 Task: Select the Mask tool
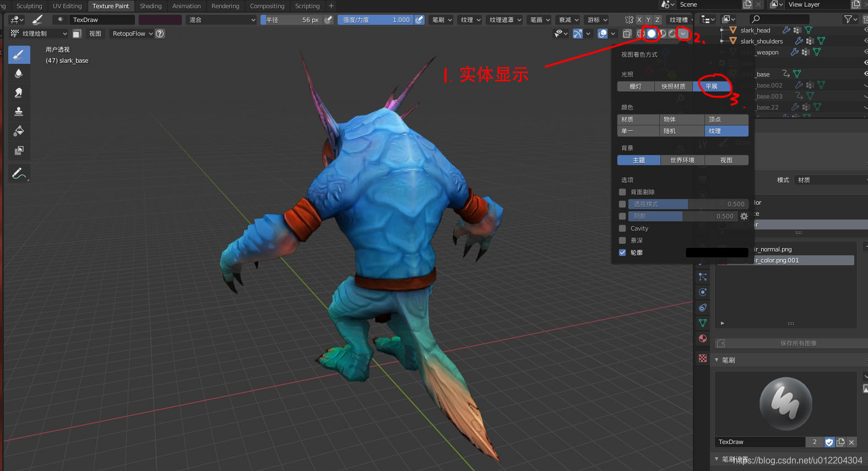pos(19,150)
